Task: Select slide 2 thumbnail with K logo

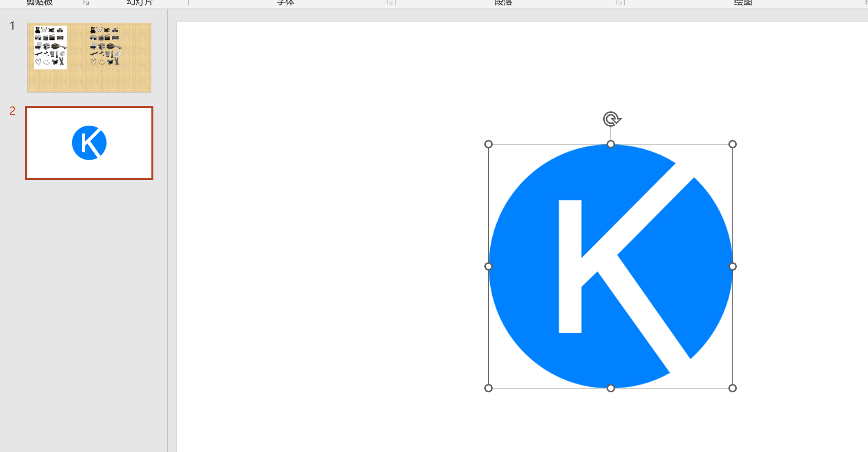Action: (x=89, y=143)
